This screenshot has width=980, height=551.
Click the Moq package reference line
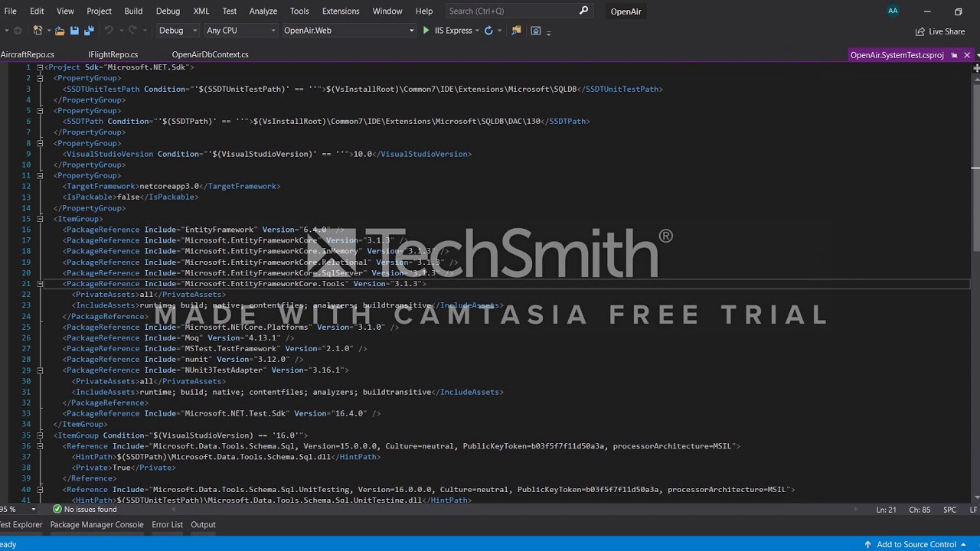(x=178, y=337)
